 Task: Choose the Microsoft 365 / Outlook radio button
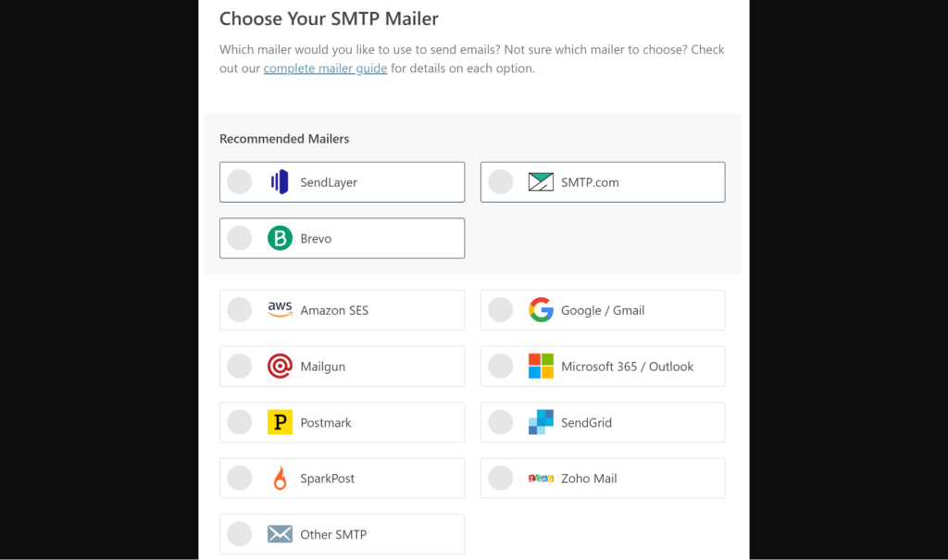click(x=501, y=366)
